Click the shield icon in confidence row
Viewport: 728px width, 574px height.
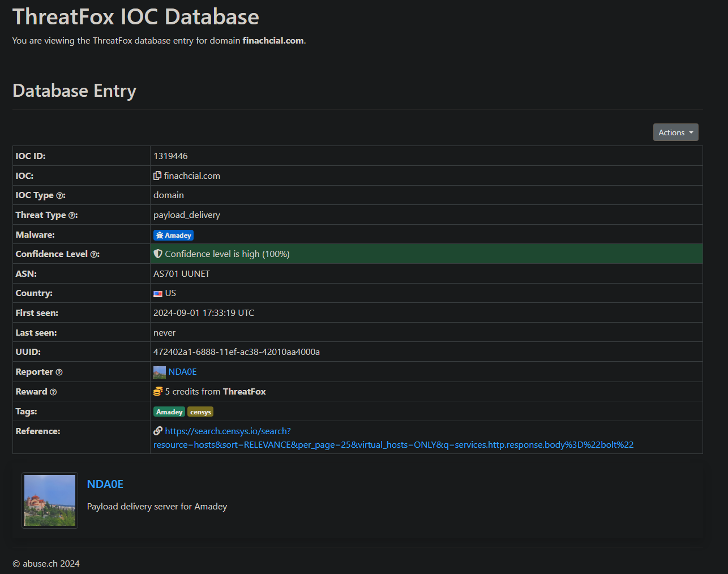tap(158, 254)
